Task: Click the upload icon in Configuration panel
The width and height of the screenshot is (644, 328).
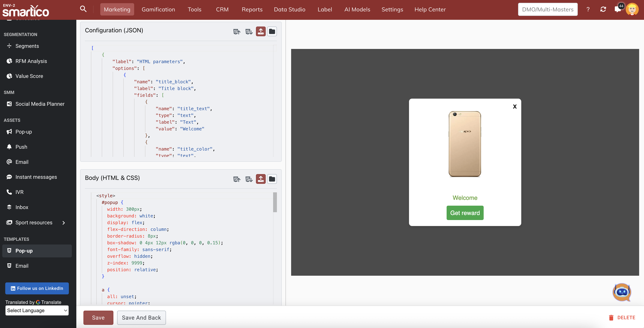Action: point(260,31)
